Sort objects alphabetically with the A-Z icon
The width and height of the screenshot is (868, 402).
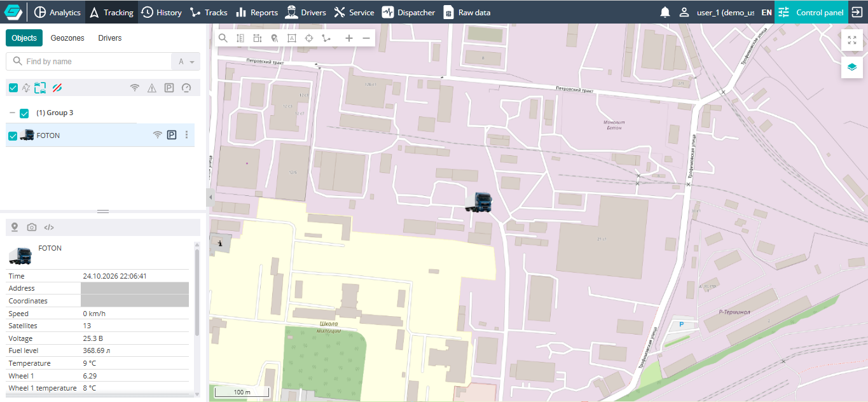tap(26, 88)
